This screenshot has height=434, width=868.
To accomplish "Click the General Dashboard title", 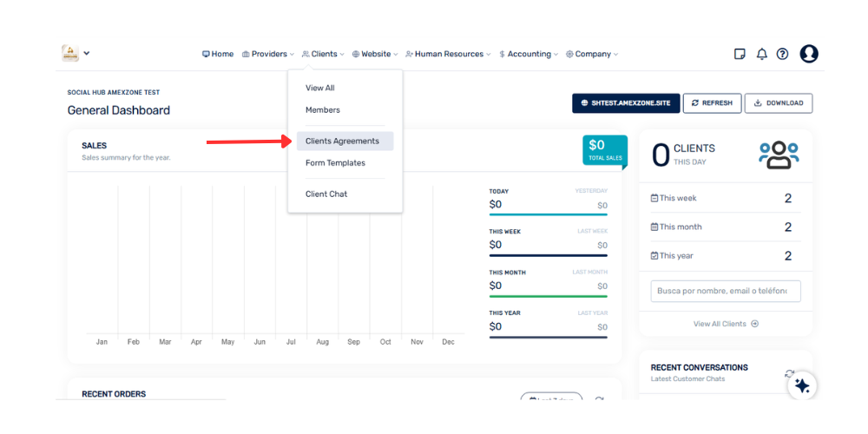I will coord(118,110).
